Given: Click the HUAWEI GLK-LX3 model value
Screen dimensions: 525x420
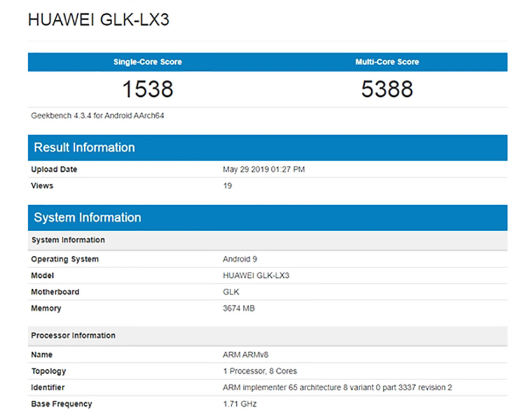Looking at the screenshot, I should (x=256, y=276).
